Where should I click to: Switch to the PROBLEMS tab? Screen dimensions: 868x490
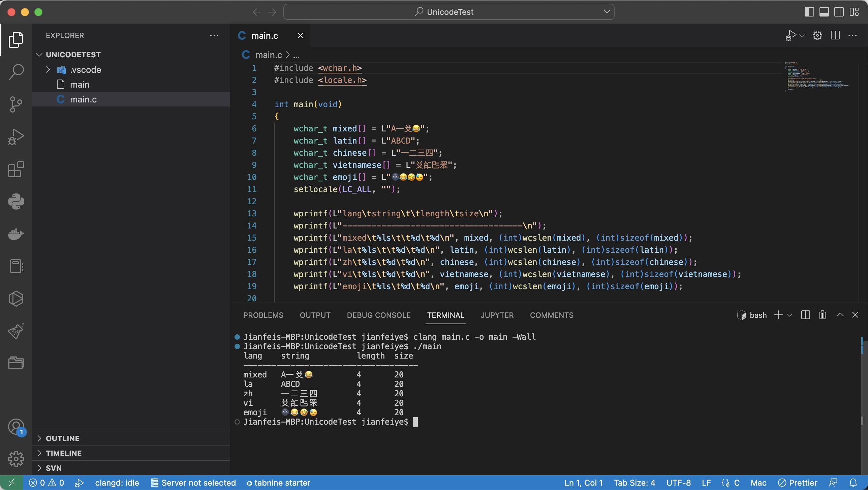(263, 315)
